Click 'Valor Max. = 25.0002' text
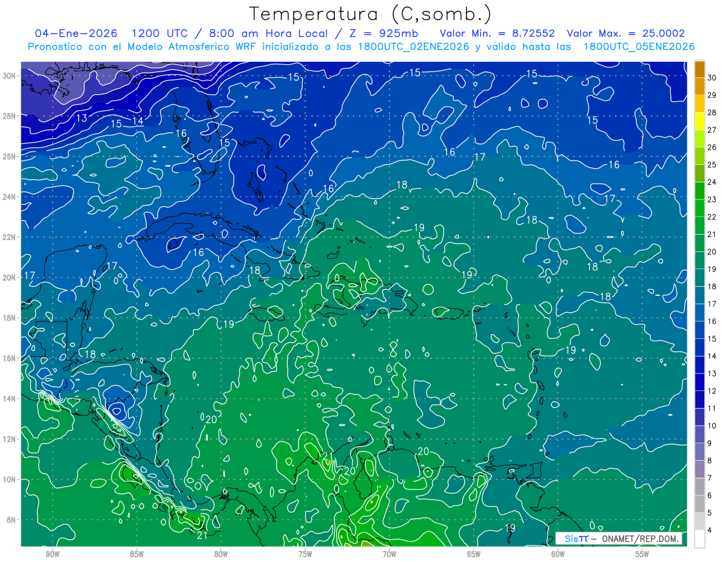This screenshot has width=728, height=562. click(625, 33)
